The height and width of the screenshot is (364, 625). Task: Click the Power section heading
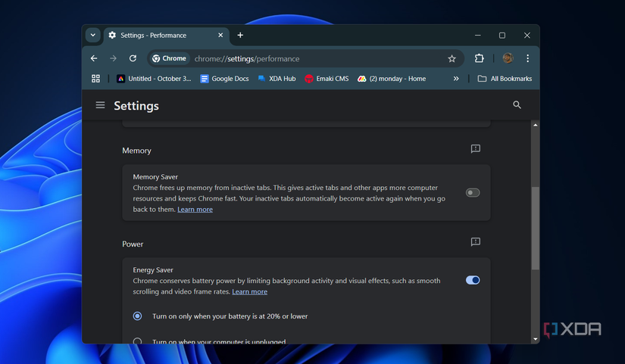(133, 244)
